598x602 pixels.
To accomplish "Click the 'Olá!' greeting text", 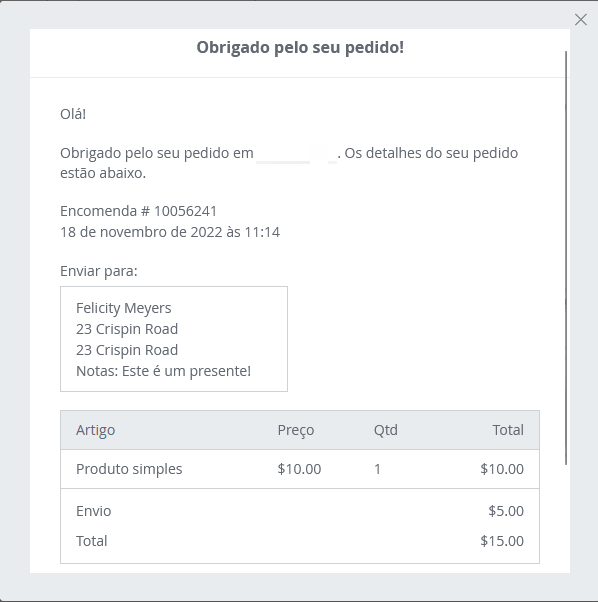I will 73,114.
